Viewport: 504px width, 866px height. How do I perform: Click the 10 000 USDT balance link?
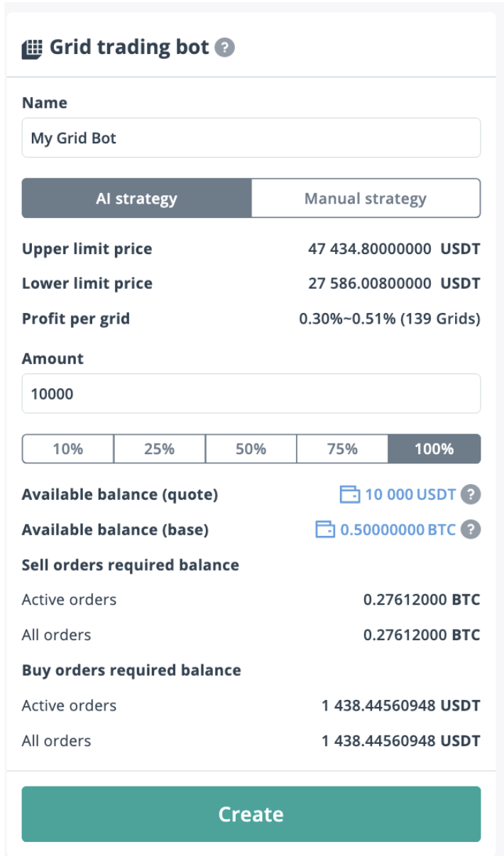(410, 494)
